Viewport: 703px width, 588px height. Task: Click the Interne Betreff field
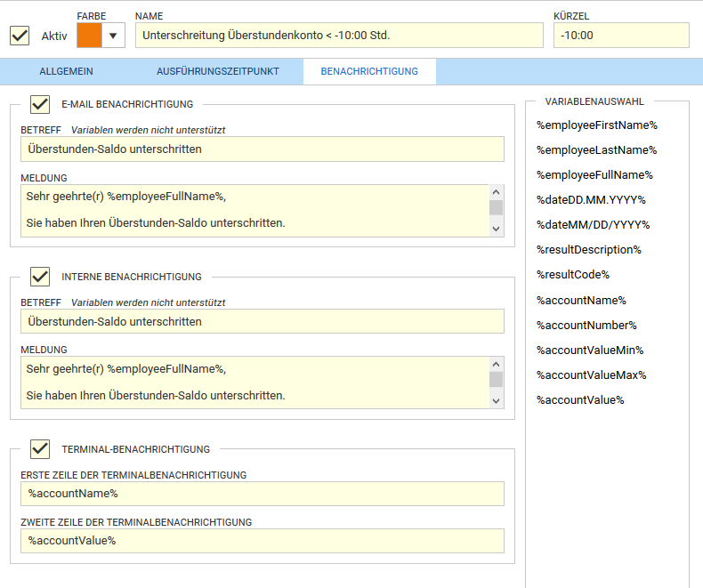263,321
